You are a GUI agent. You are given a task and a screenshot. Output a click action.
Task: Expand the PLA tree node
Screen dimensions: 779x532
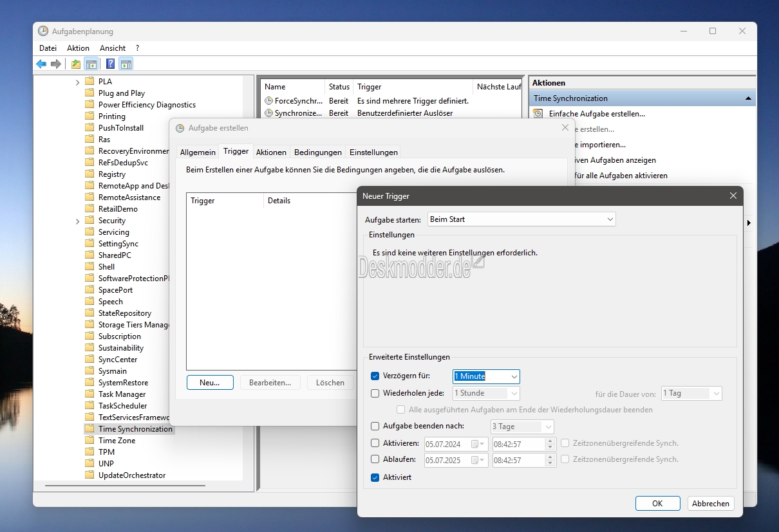pos(77,82)
